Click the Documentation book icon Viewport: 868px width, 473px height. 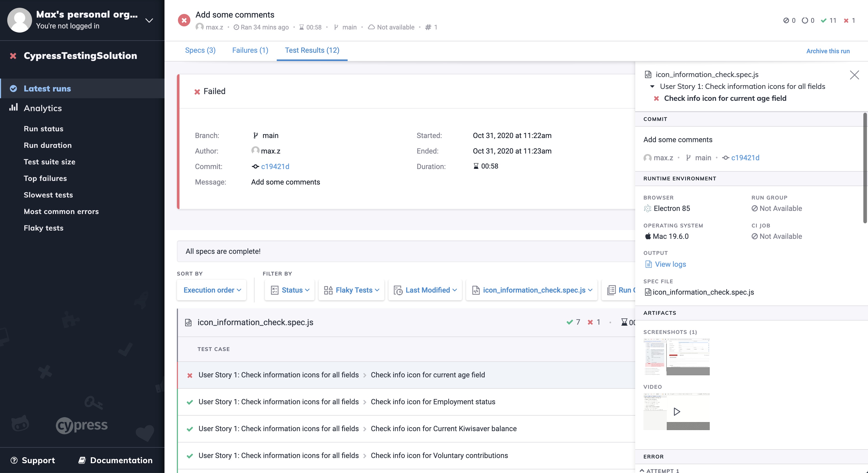pos(82,460)
